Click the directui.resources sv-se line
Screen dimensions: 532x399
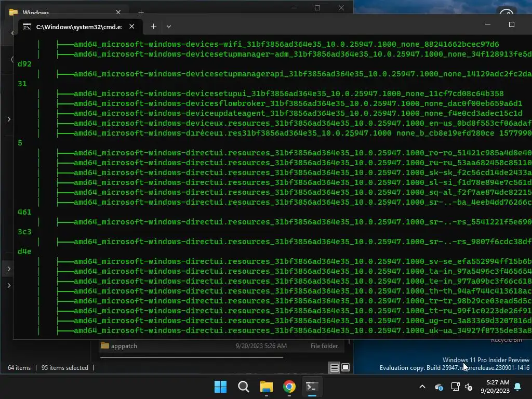click(303, 261)
